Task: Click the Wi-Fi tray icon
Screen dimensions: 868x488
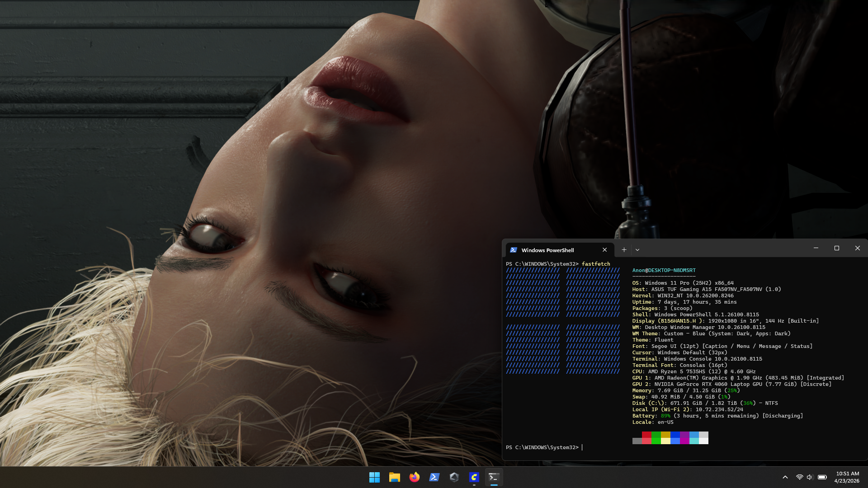Action: point(799,477)
